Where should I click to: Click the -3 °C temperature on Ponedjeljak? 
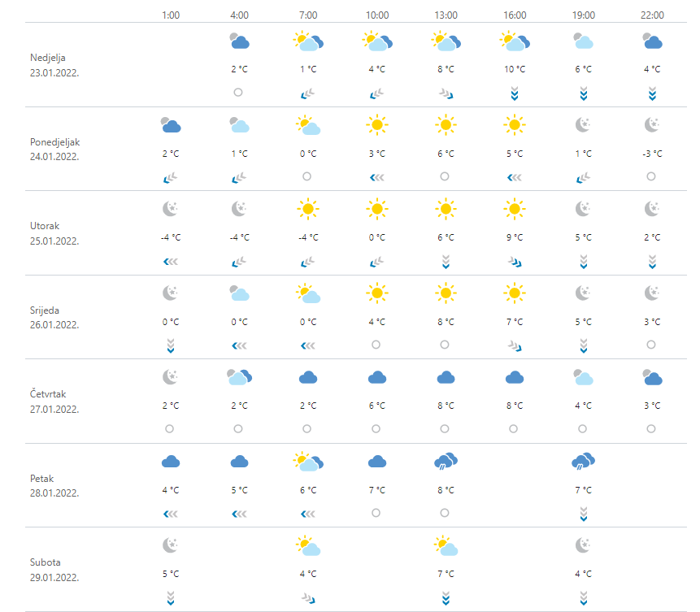pos(651,154)
